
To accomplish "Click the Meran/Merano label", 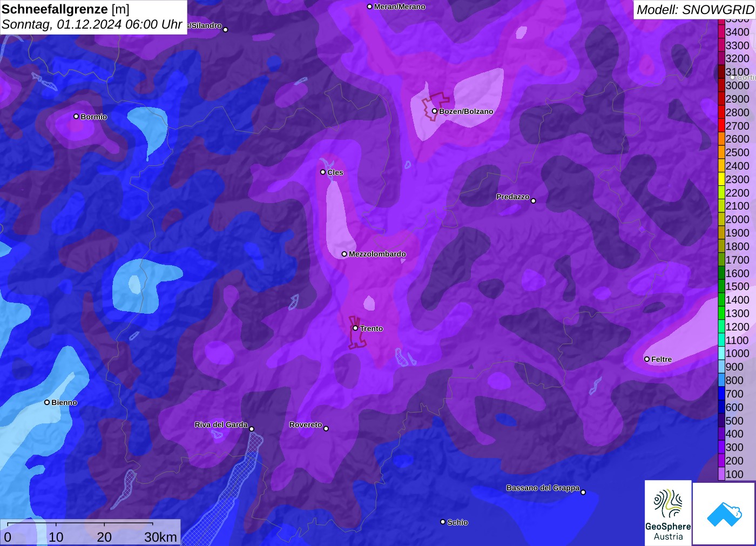I will [400, 6].
